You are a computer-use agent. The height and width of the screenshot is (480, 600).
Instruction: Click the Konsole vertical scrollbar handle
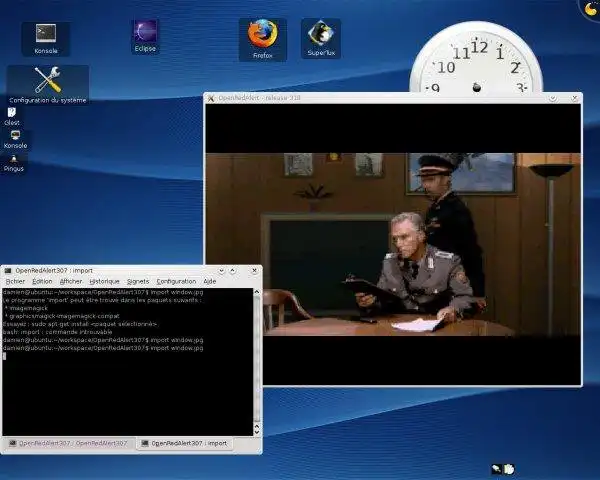tap(257, 358)
